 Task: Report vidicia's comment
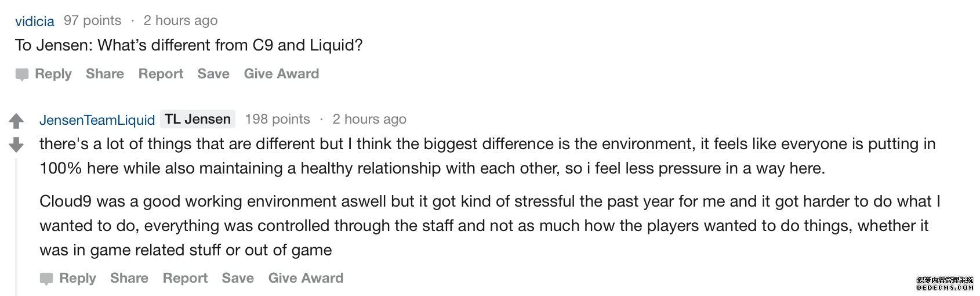161,74
